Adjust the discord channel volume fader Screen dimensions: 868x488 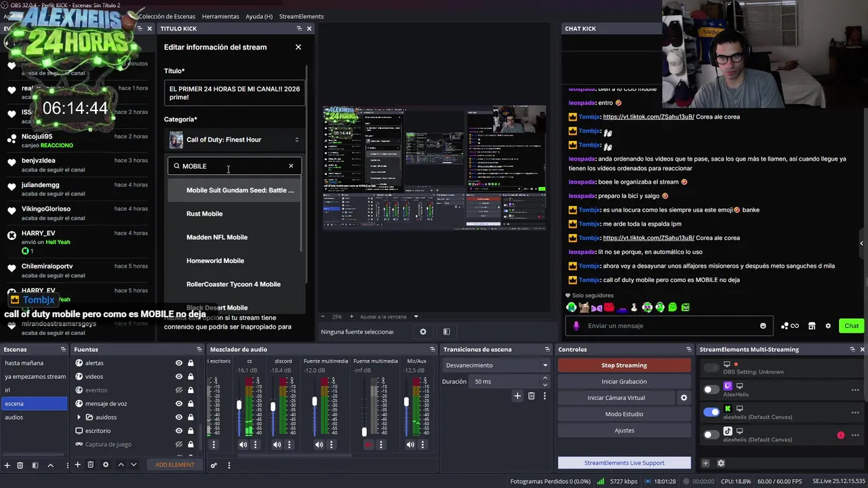[x=273, y=407]
